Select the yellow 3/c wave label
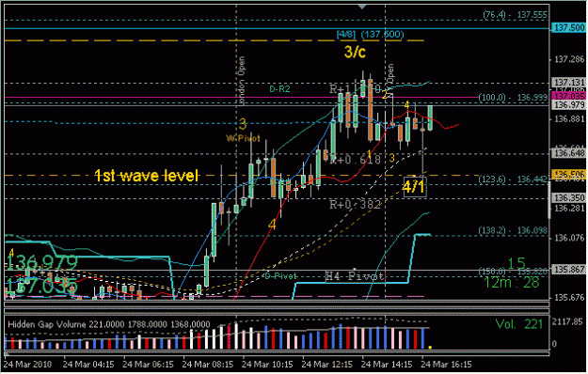The image size is (588, 374). (355, 52)
